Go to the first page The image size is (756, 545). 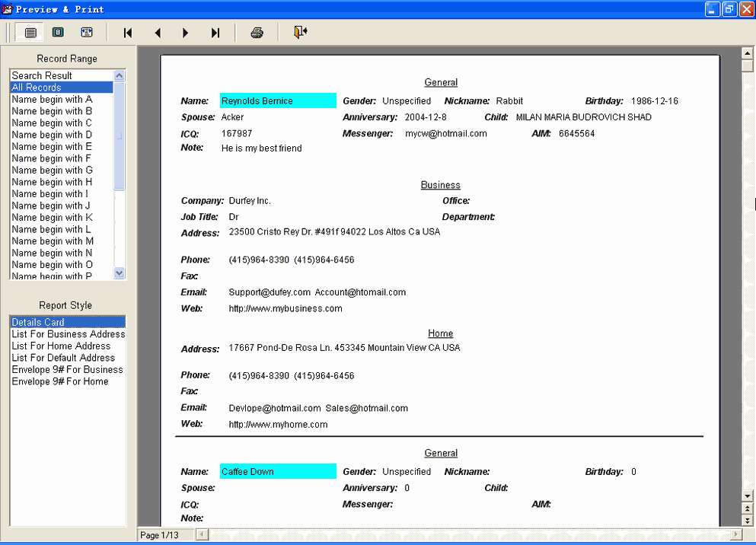(x=128, y=33)
